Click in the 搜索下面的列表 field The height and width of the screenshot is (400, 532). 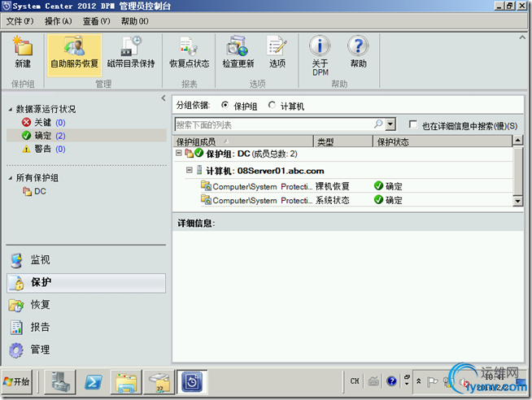click(x=273, y=124)
